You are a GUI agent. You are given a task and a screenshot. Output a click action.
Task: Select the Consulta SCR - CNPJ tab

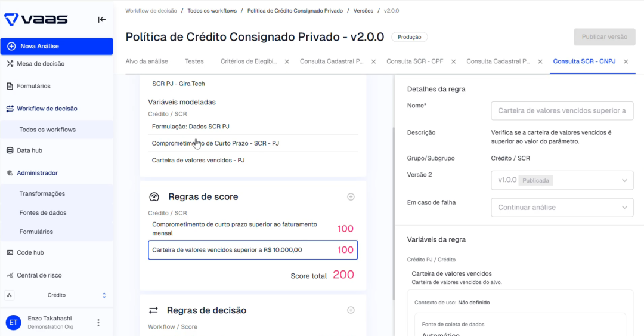(584, 61)
